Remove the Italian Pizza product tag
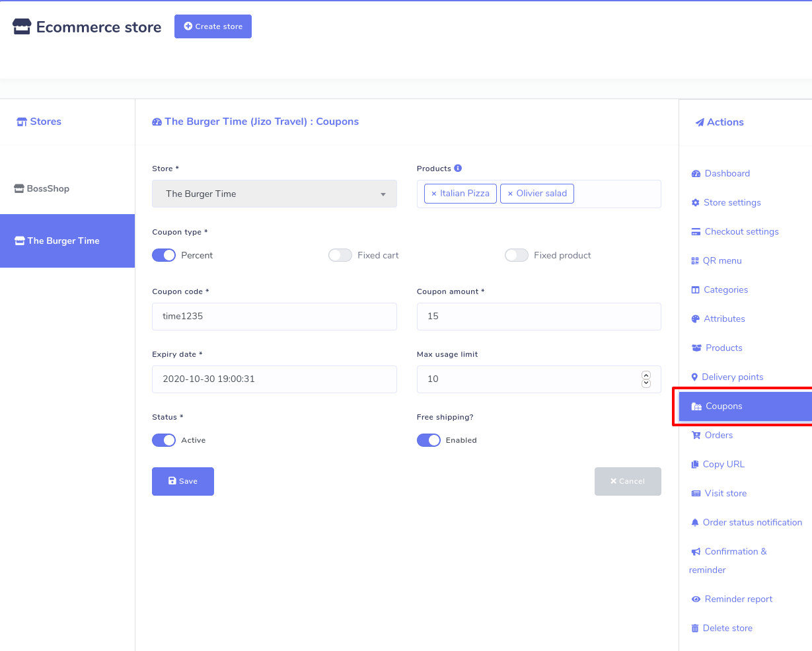The width and height of the screenshot is (812, 651). tap(433, 194)
